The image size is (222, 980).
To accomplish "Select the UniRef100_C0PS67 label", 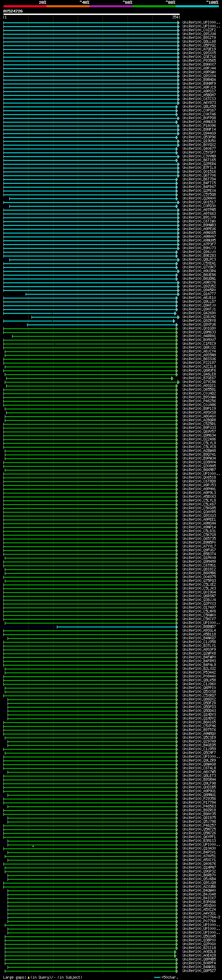I will point(199,110).
